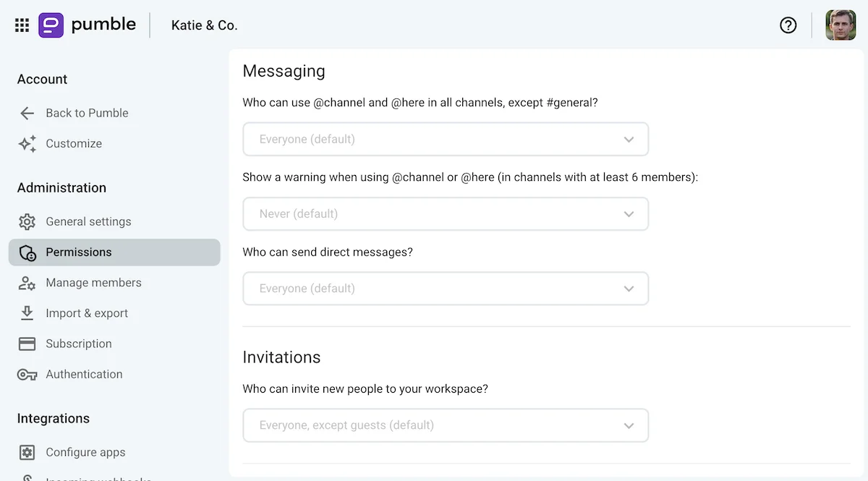868x481 pixels.
Task: Click the Configure apps icon
Action: tap(27, 451)
